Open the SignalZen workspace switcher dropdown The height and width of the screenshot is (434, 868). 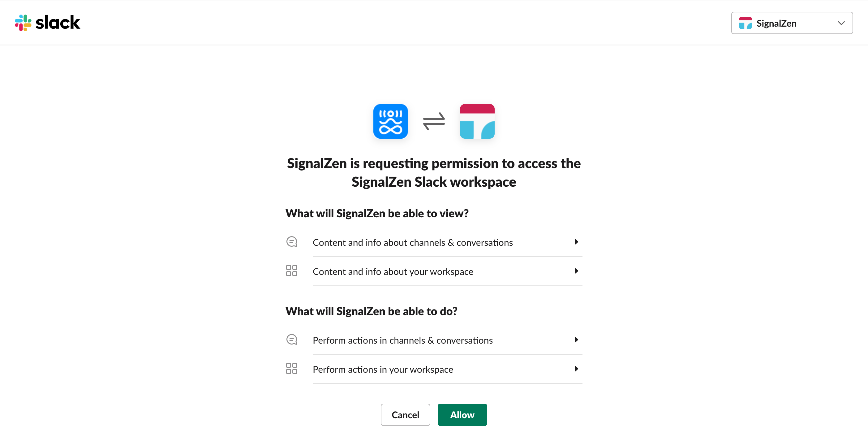[x=792, y=23]
